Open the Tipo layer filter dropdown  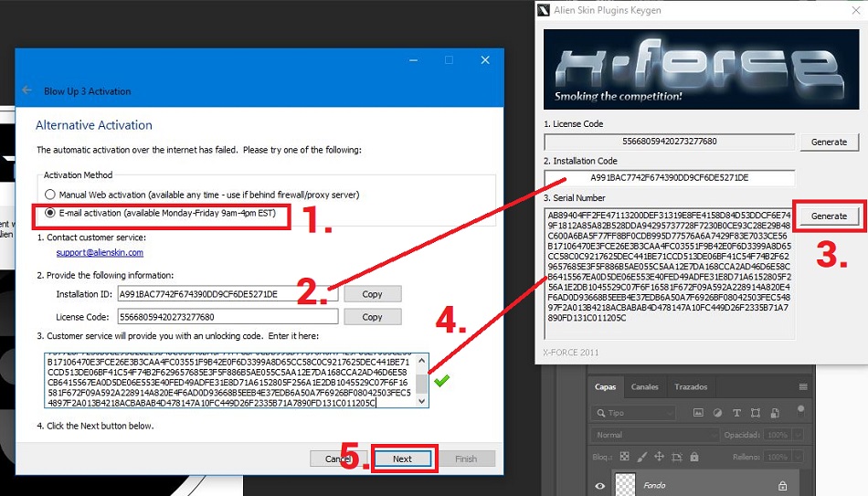pos(634,413)
